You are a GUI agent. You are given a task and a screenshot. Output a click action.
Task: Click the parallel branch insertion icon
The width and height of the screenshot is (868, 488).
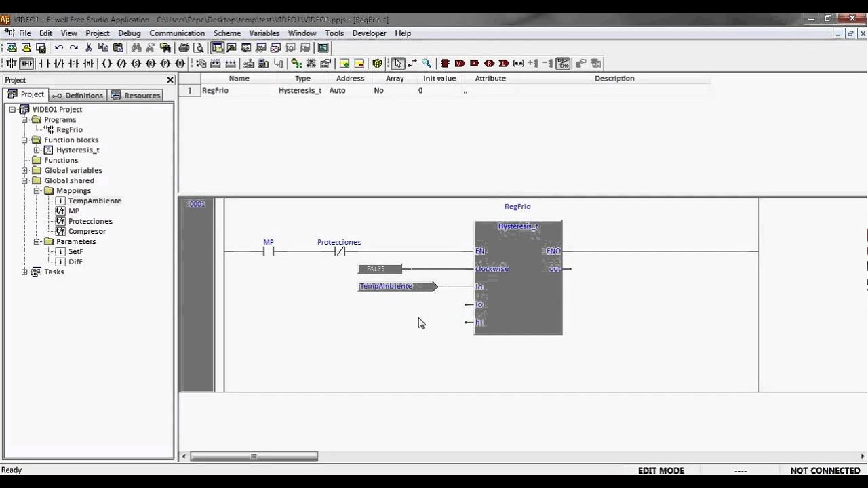click(12, 63)
